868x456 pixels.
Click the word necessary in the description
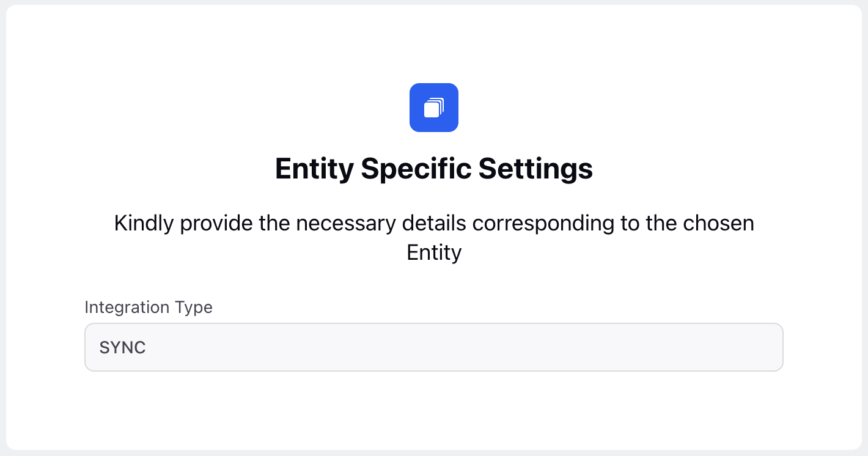point(345,224)
